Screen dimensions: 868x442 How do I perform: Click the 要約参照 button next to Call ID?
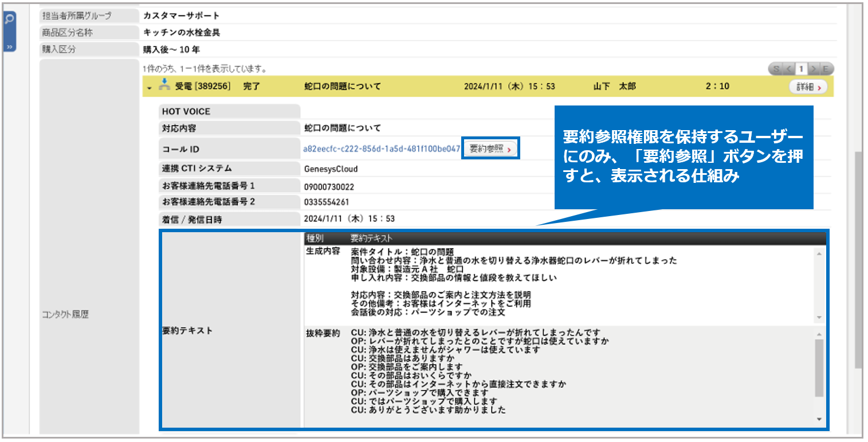tap(490, 149)
